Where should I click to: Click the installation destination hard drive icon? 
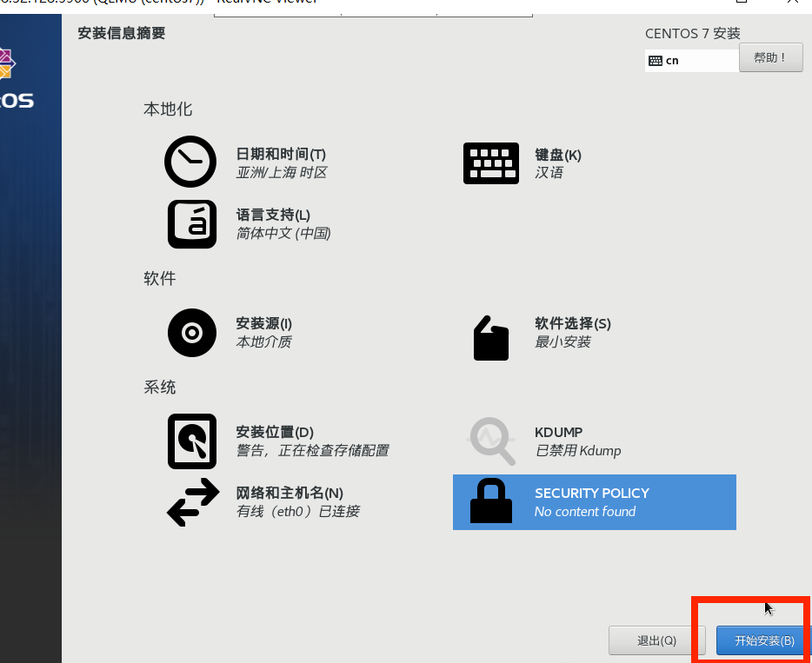(191, 441)
